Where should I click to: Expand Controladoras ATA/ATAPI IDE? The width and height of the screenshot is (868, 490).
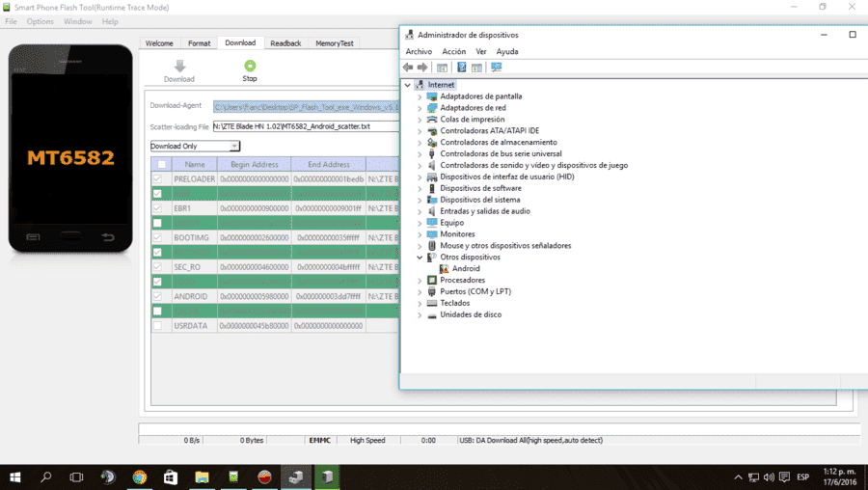click(x=420, y=131)
